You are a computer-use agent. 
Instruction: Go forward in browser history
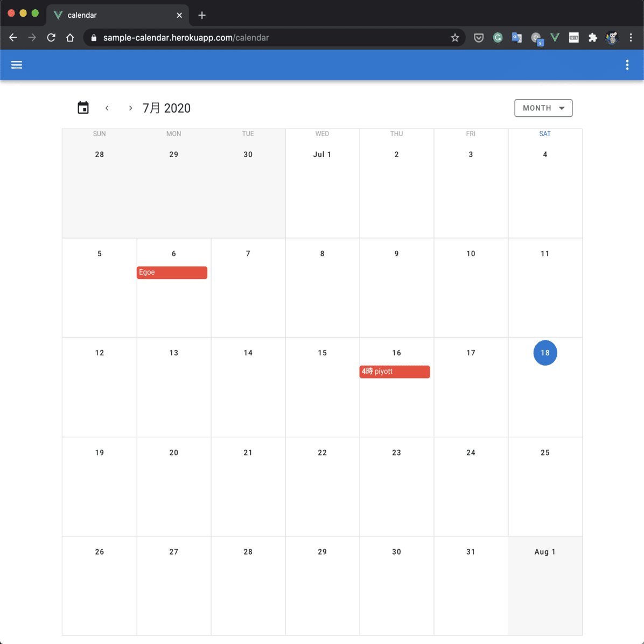coord(32,38)
